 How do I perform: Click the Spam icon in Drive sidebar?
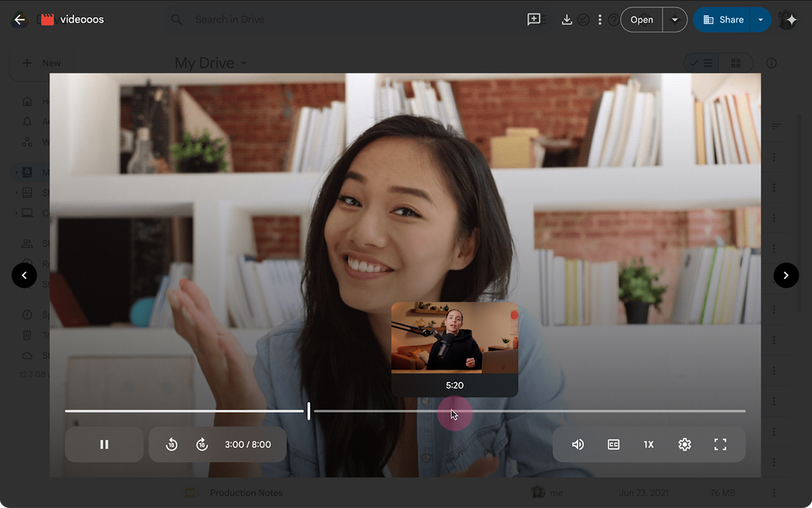tap(27, 314)
